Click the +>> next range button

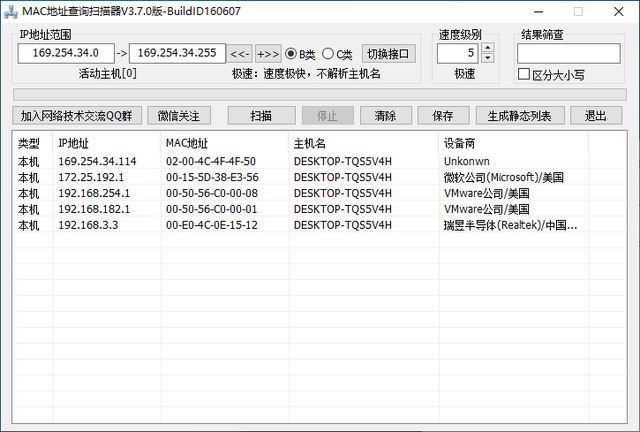[268, 54]
